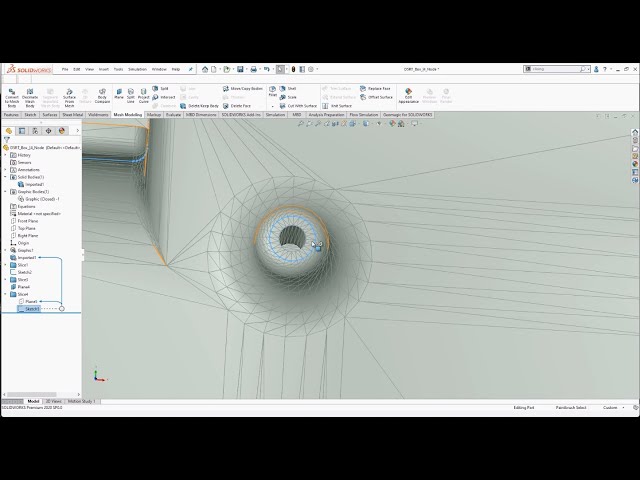
Task: Switch to the Features ribbon tab
Action: [x=11, y=115]
